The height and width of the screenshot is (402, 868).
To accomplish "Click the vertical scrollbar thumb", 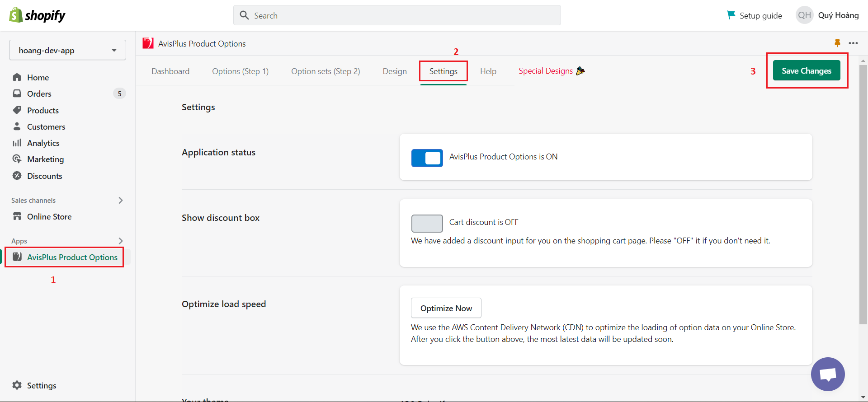I will pos(863,195).
